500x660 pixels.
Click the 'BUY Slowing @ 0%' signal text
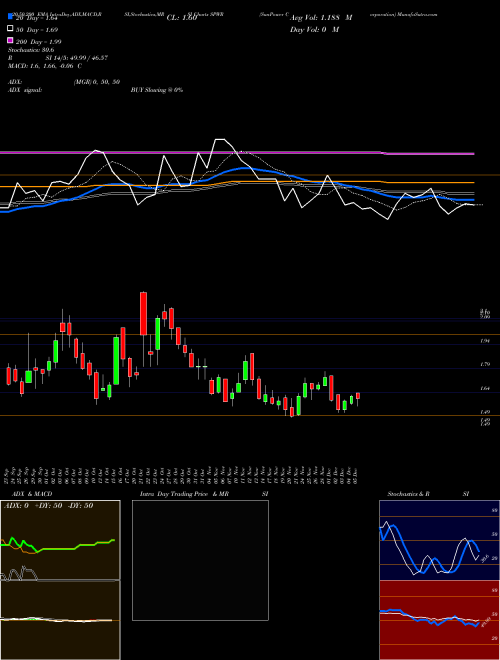click(x=157, y=90)
